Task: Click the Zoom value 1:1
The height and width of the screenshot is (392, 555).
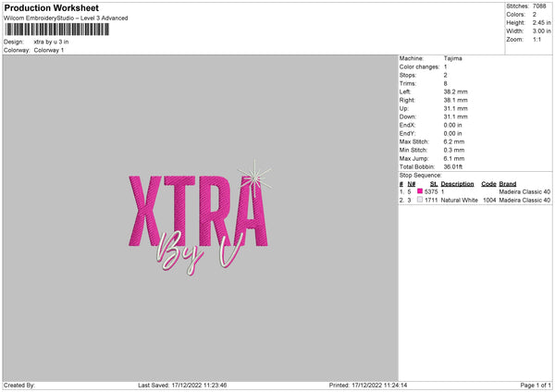Action: click(536, 39)
